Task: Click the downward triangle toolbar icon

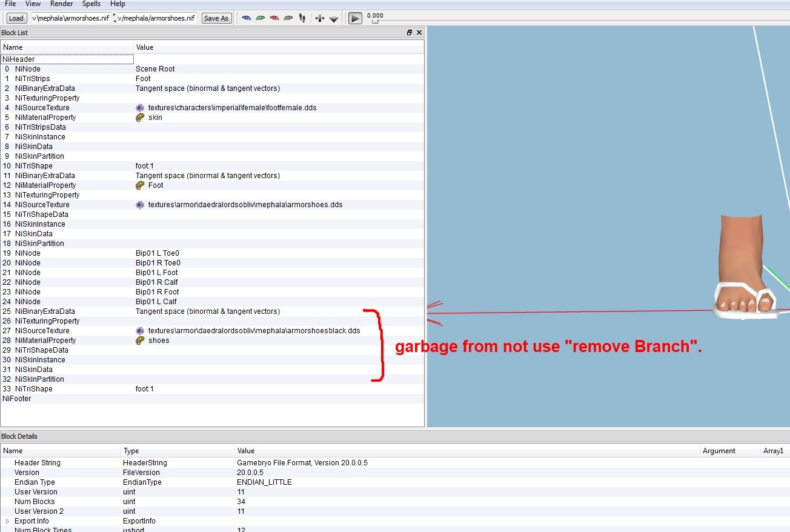Action: tap(334, 19)
